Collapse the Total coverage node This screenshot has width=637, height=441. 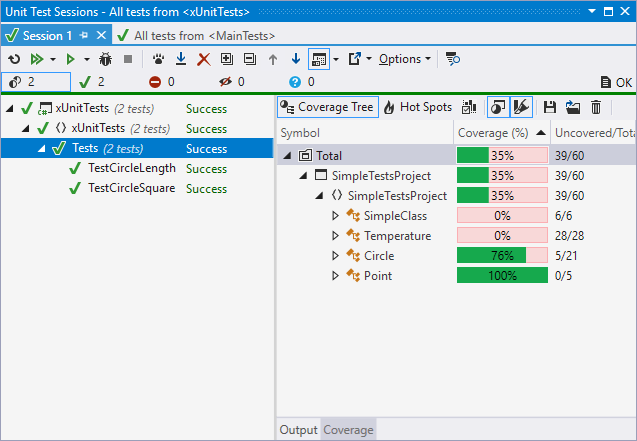pos(287,156)
